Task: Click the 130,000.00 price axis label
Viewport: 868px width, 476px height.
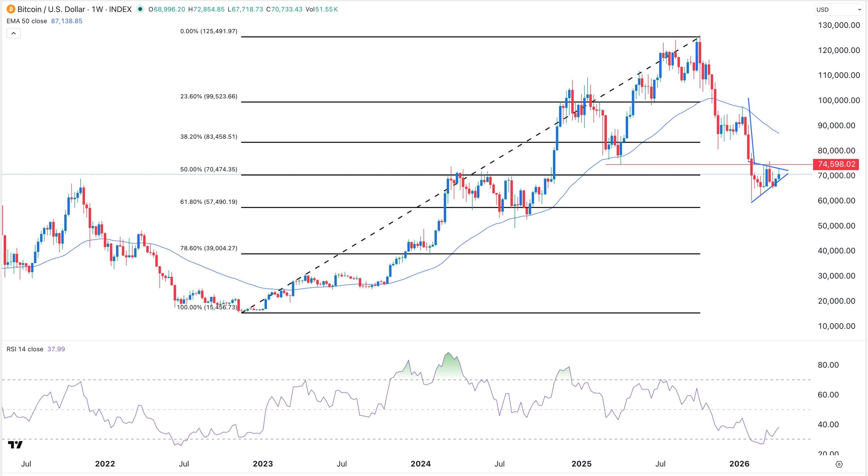Action: pos(839,25)
